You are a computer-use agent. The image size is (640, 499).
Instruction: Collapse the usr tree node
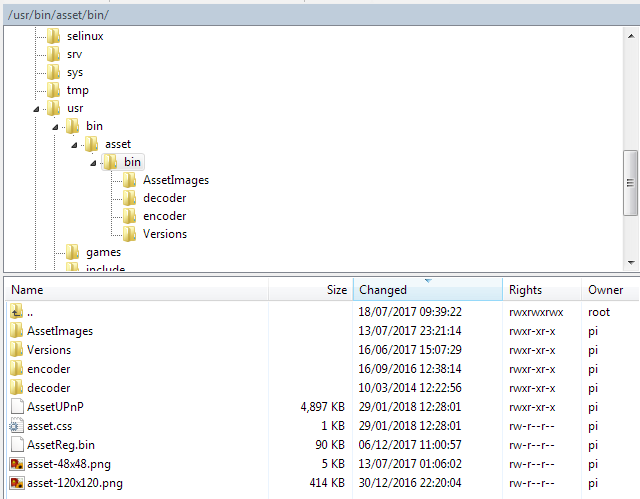pyautogui.click(x=37, y=108)
